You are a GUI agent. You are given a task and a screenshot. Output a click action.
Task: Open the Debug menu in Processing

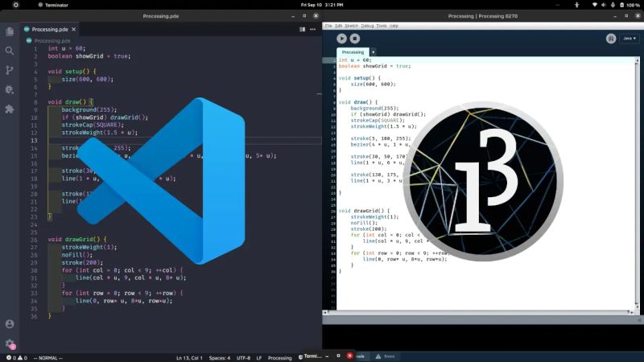point(367,26)
